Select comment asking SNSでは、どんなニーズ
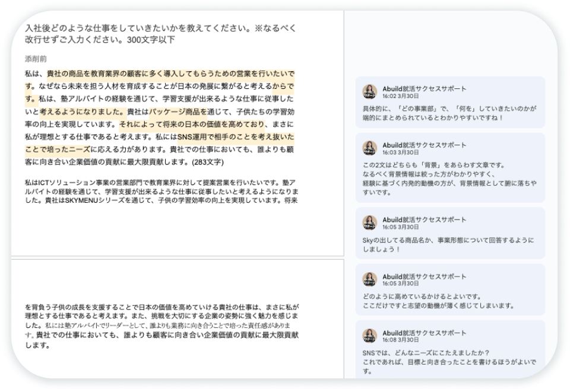The width and height of the screenshot is (570, 392). 450,349
